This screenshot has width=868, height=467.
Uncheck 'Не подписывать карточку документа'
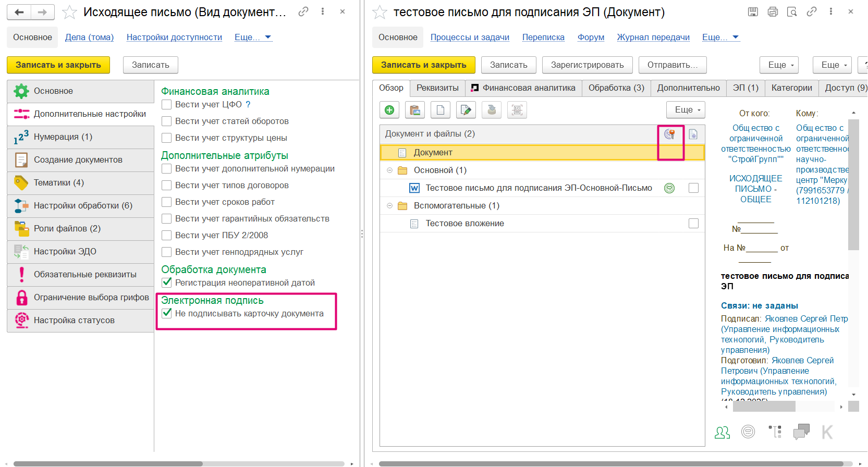click(167, 313)
